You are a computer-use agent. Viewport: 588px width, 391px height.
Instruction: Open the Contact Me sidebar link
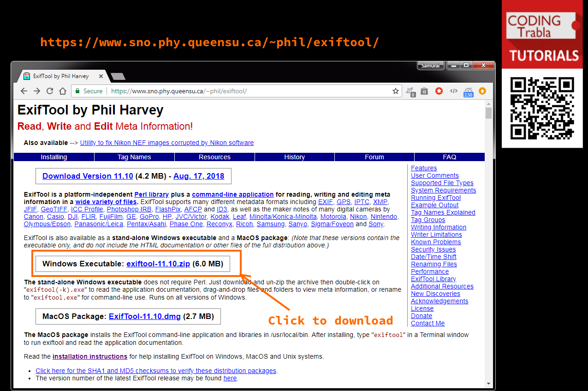pos(428,323)
